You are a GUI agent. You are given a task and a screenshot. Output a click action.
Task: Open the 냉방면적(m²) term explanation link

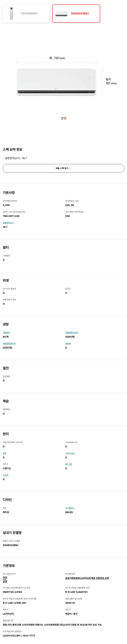[8, 223]
